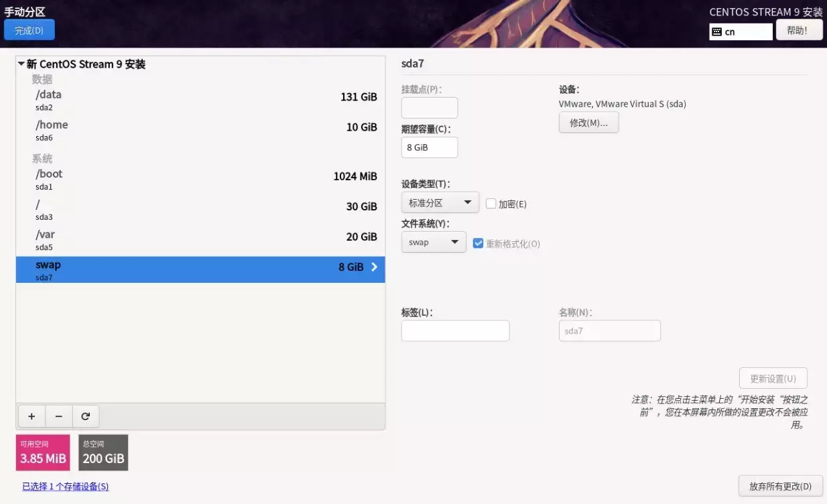Select the /var sda5 partition

coord(200,240)
